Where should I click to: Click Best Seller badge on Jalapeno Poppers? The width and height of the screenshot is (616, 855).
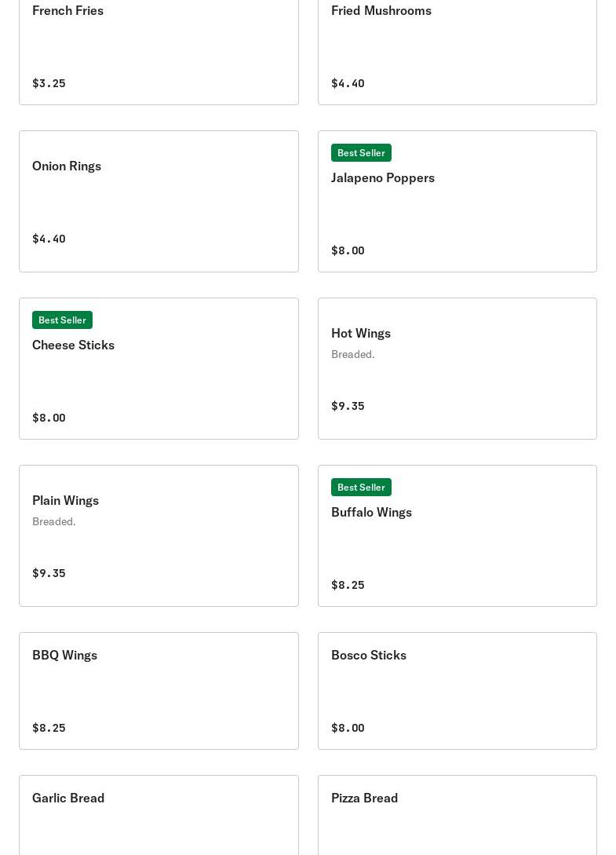361,152
